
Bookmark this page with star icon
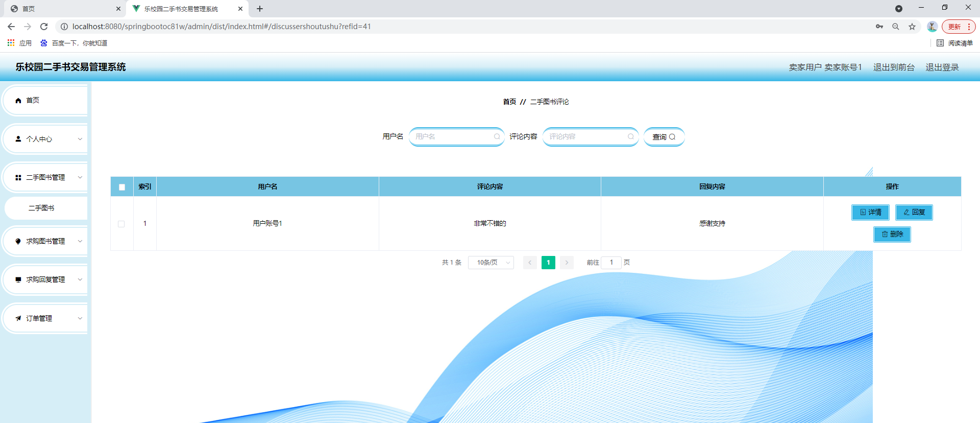click(x=912, y=27)
